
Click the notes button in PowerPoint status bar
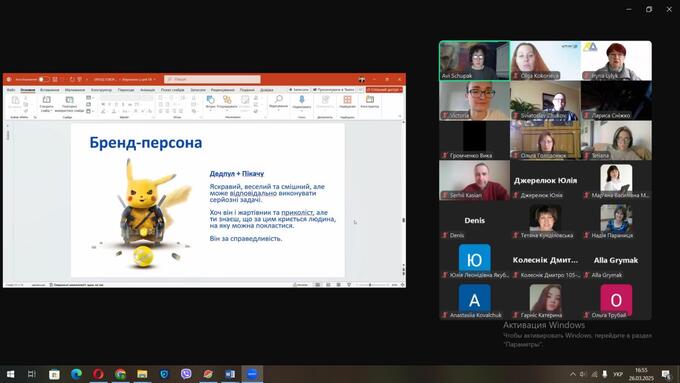click(x=301, y=285)
